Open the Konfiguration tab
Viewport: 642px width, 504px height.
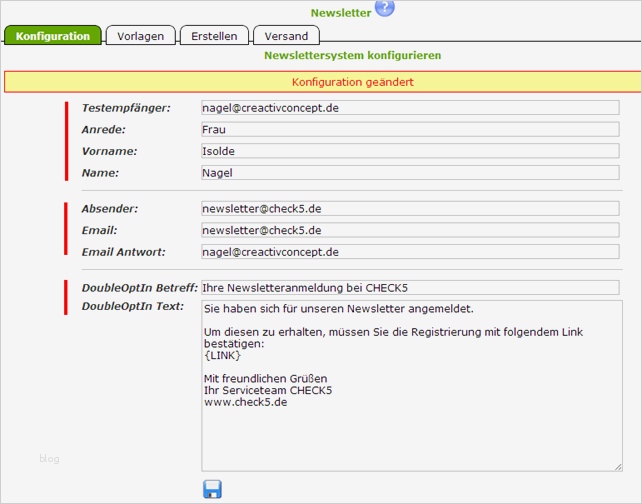pyautogui.click(x=53, y=36)
